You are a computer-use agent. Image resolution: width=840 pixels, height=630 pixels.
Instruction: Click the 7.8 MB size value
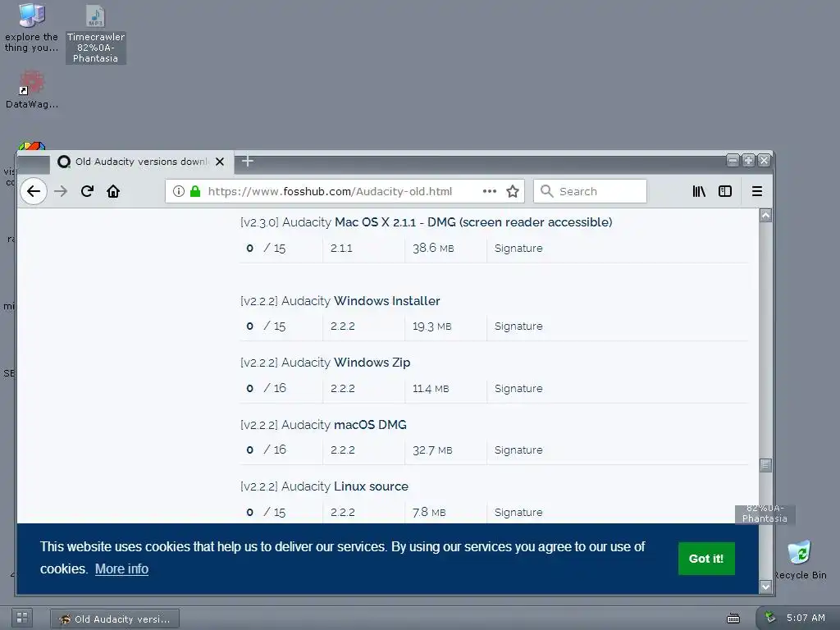(x=428, y=512)
